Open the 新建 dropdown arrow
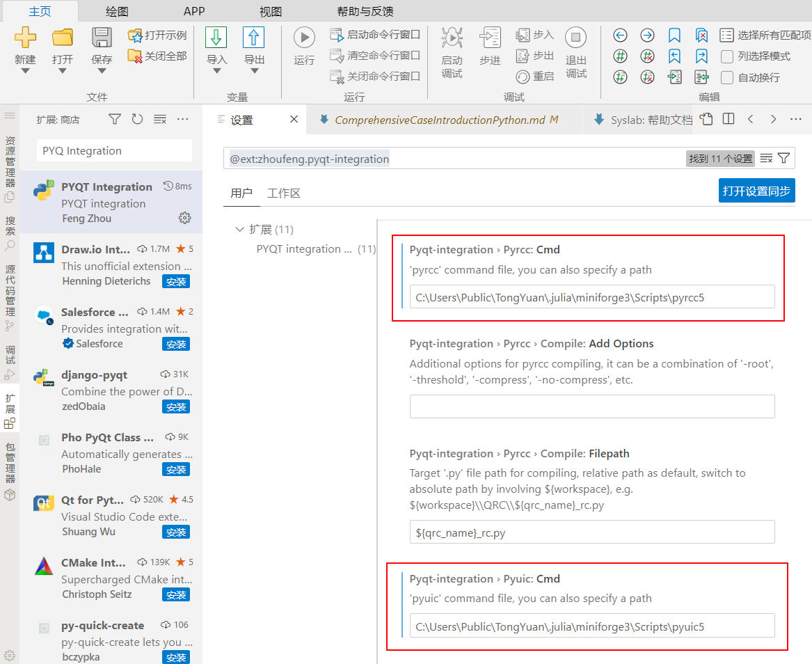This screenshot has width=812, height=664. click(x=25, y=71)
